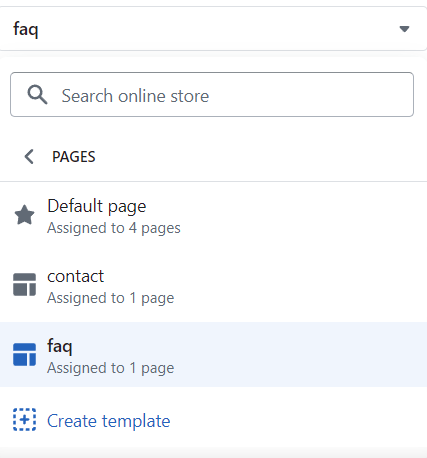
Task: Click the 'Assigned to 4 pages' subtitle
Action: pyautogui.click(x=114, y=228)
